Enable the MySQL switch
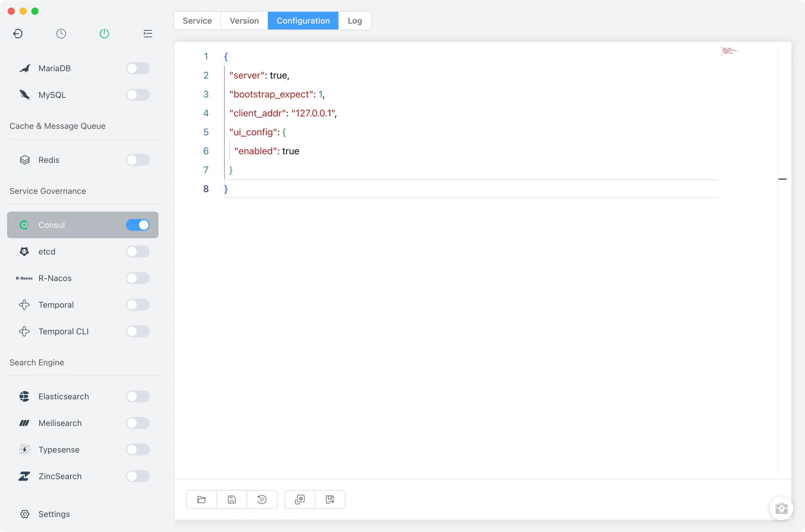Image resolution: width=805 pixels, height=532 pixels. tap(138, 95)
